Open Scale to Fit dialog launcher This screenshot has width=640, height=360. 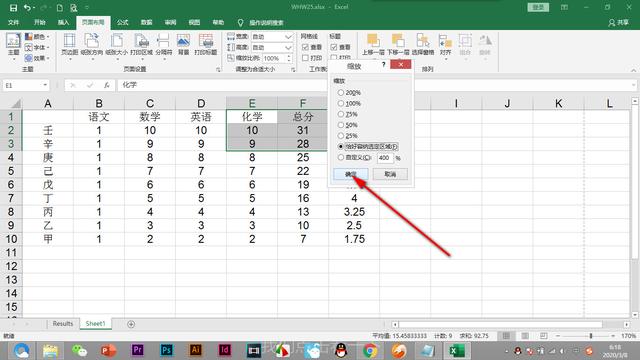pos(293,70)
